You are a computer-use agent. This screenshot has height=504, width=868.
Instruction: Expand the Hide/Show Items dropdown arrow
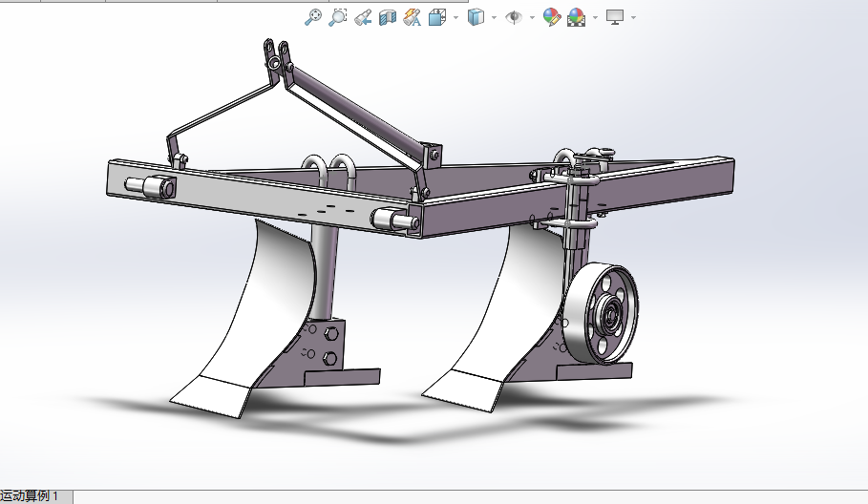(x=531, y=17)
